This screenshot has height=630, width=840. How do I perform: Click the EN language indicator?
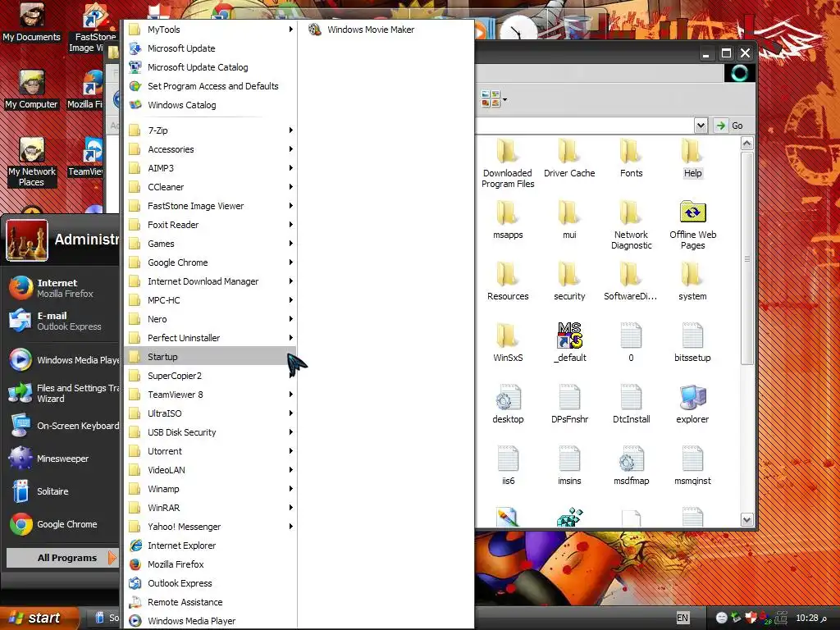point(682,618)
